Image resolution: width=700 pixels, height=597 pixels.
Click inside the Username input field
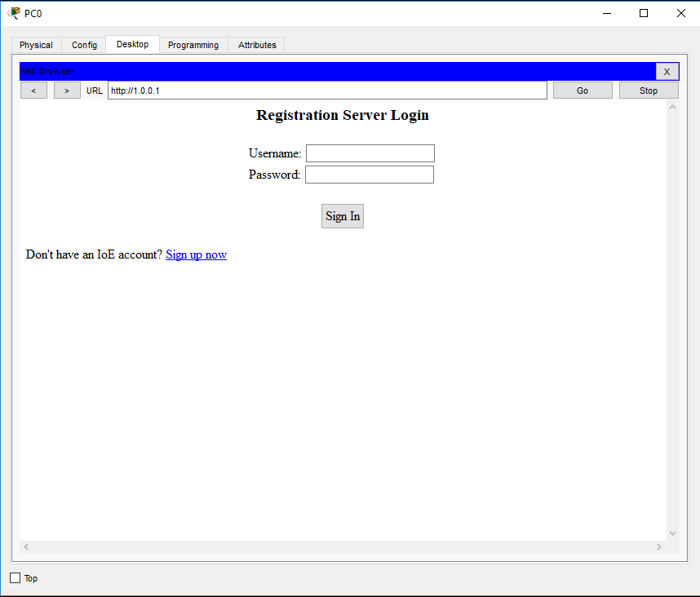pyautogui.click(x=370, y=153)
